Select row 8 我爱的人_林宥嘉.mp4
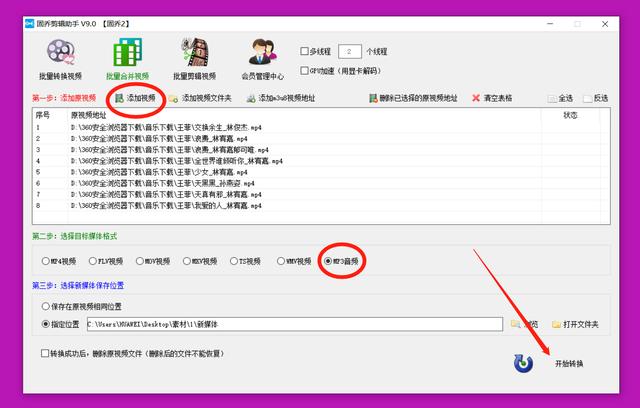This screenshot has height=408, width=640. [x=321, y=206]
